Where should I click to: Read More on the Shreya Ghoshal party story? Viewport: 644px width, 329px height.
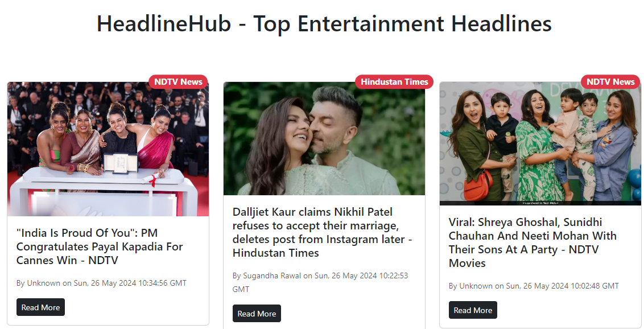pos(473,310)
